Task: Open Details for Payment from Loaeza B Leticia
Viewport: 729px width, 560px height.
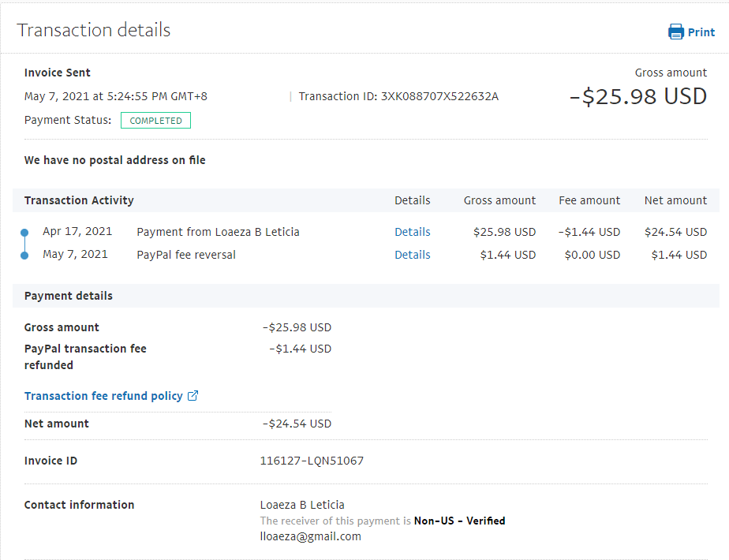Action: pos(413,232)
